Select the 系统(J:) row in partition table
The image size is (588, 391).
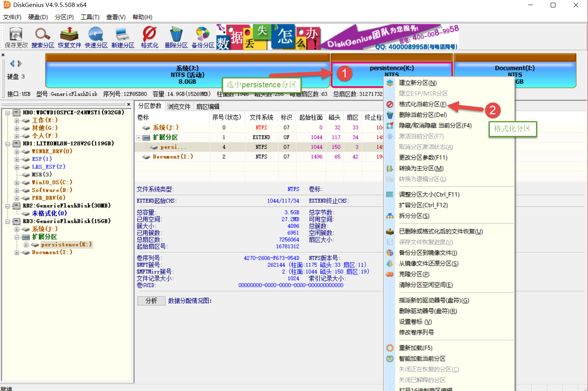pos(259,127)
